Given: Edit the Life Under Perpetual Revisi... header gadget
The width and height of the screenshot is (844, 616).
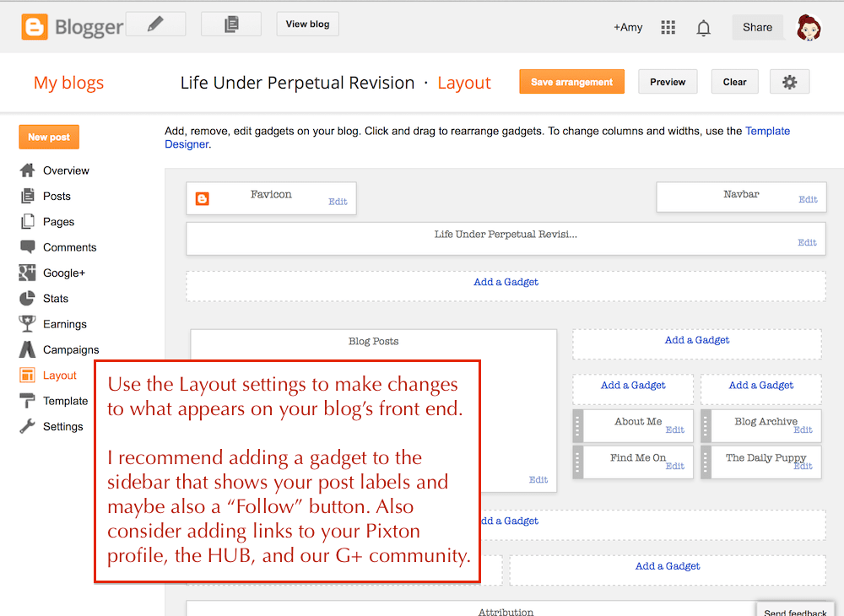Looking at the screenshot, I should [x=807, y=243].
